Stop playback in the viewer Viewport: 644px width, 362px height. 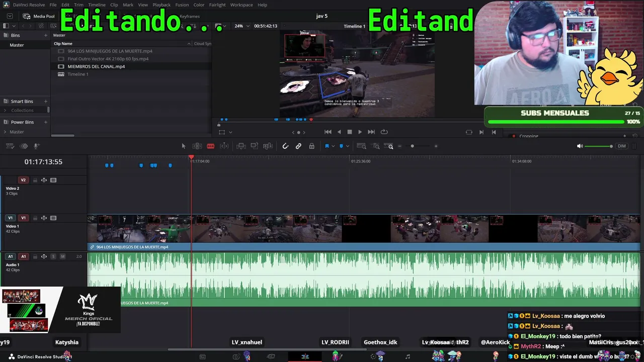(x=350, y=132)
